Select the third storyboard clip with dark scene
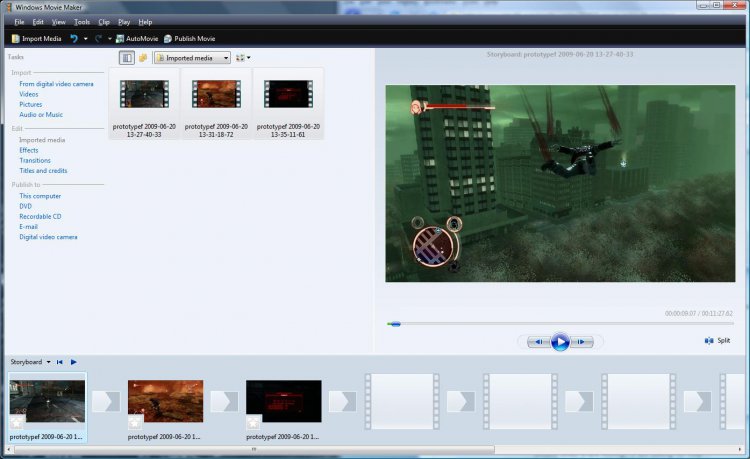The image size is (750, 459). coord(284,401)
